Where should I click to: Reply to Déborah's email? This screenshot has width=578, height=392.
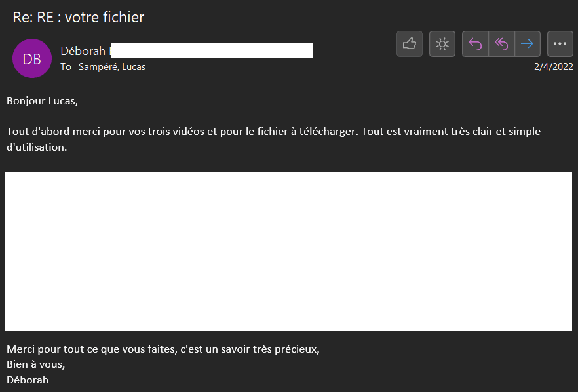[476, 44]
